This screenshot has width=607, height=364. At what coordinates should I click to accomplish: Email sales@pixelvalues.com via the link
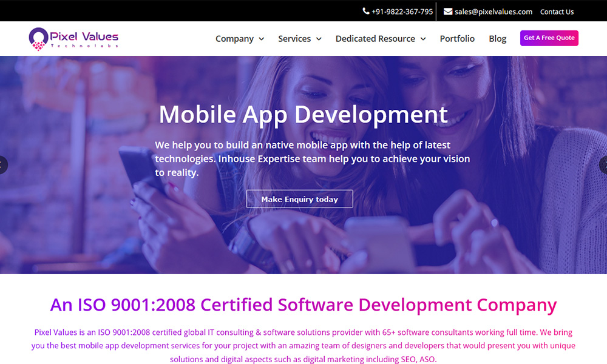pyautogui.click(x=493, y=12)
